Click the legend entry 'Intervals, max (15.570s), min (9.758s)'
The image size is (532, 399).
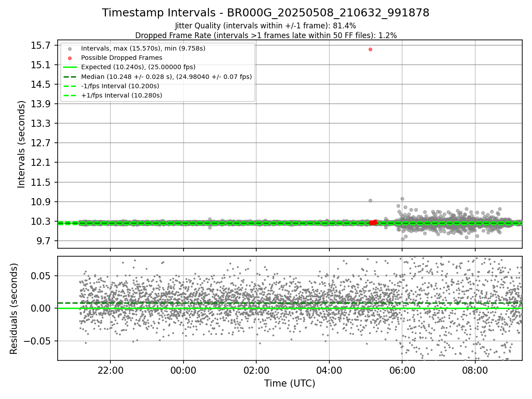[143, 48]
